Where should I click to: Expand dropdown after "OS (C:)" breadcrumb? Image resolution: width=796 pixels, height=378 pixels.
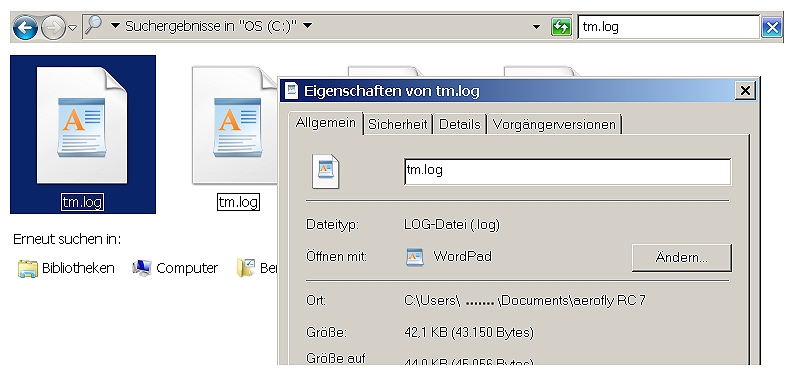click(x=307, y=25)
